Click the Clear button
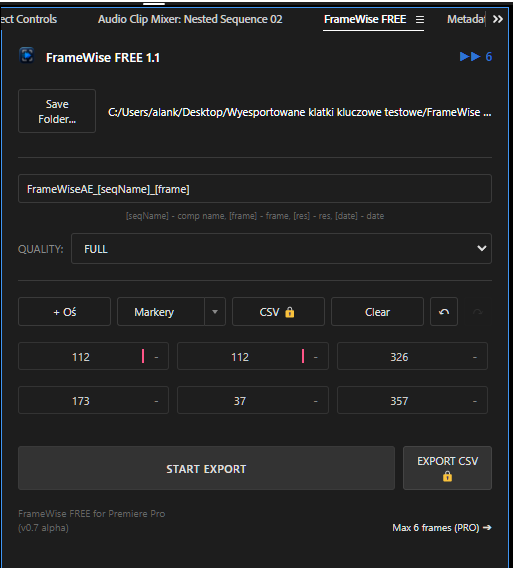The height and width of the screenshot is (568, 513). click(378, 312)
